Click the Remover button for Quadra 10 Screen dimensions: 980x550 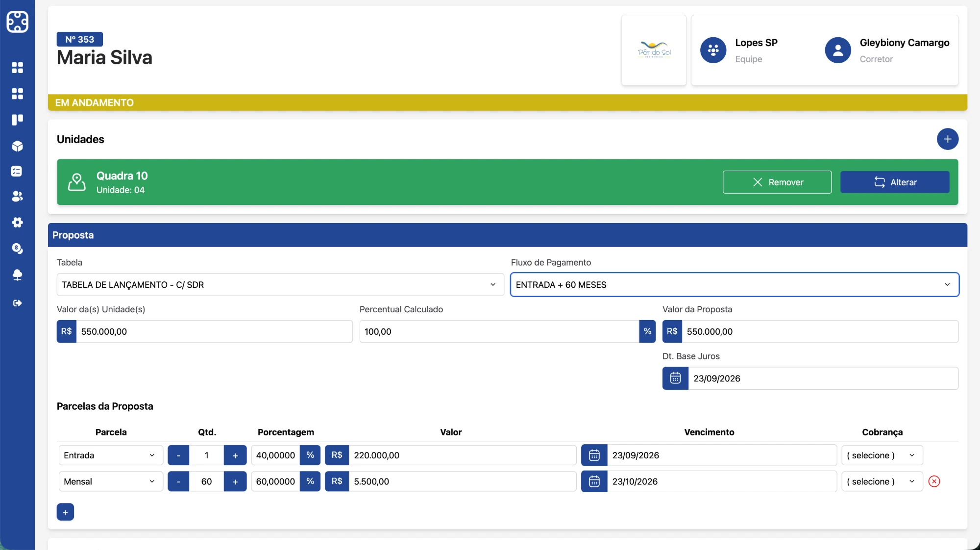777,182
